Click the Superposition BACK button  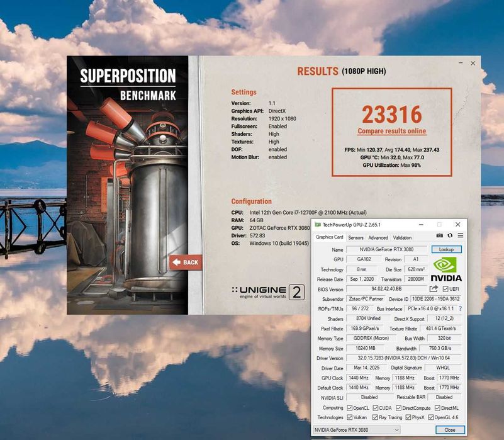pos(186,262)
